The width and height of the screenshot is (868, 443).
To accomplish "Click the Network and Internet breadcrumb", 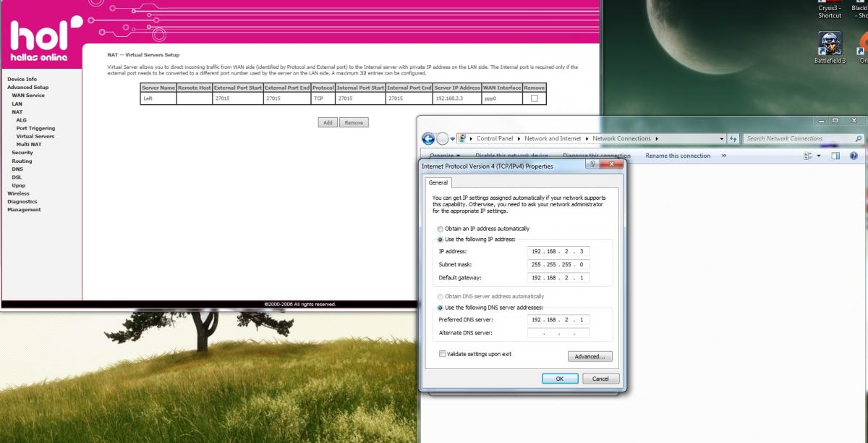I will click(553, 138).
